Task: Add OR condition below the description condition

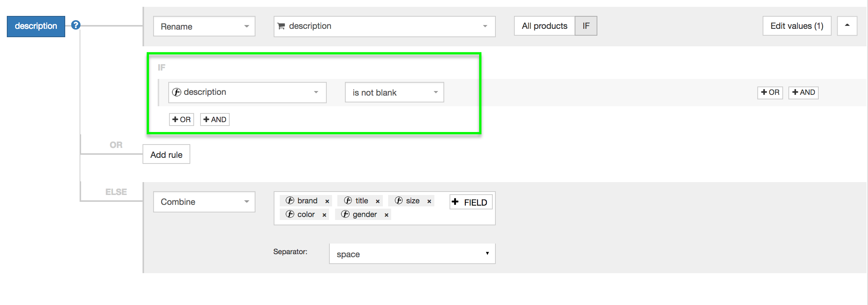Action: (181, 119)
